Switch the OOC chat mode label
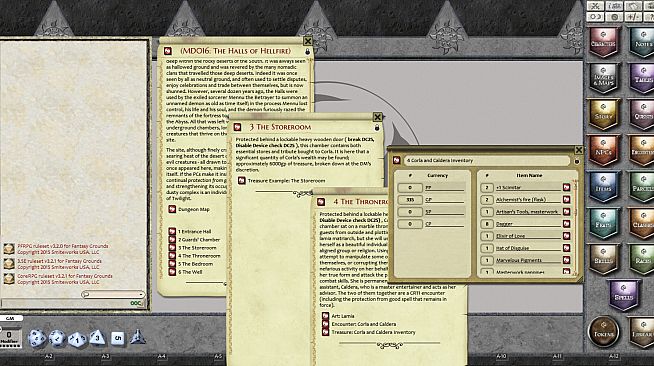Screen dimensions: 654x366 pyautogui.click(x=136, y=303)
